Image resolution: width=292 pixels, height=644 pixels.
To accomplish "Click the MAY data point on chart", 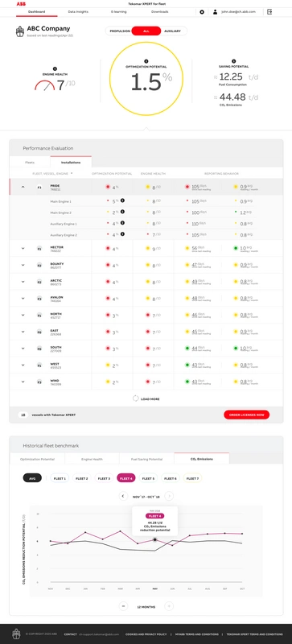I will click(154, 539).
